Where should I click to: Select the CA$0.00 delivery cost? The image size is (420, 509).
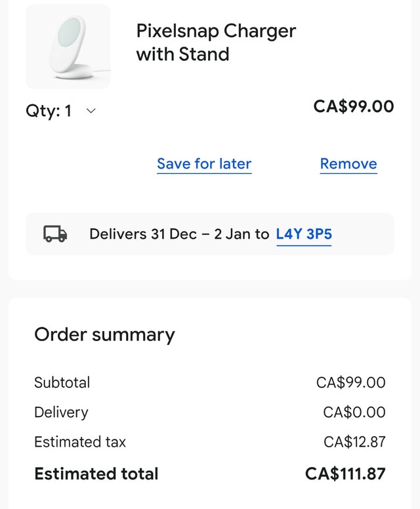pos(354,413)
